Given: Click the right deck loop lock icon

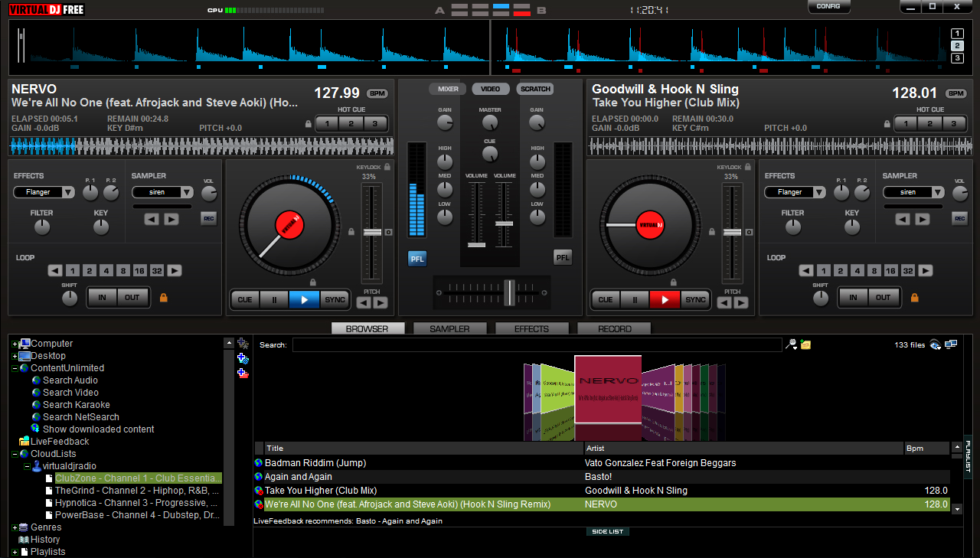Looking at the screenshot, I should [914, 297].
